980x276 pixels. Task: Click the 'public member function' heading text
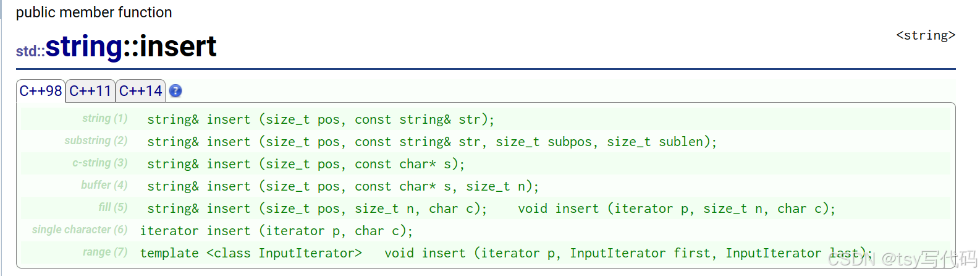pyautogui.click(x=94, y=12)
